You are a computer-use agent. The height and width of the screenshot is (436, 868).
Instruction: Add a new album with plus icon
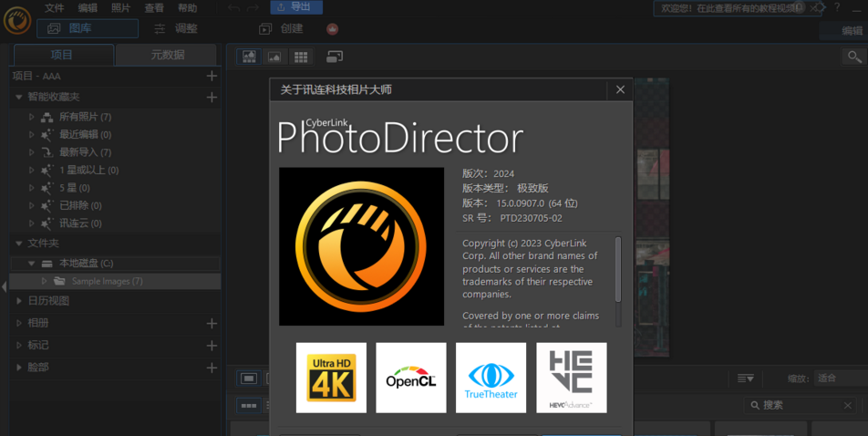coord(212,323)
